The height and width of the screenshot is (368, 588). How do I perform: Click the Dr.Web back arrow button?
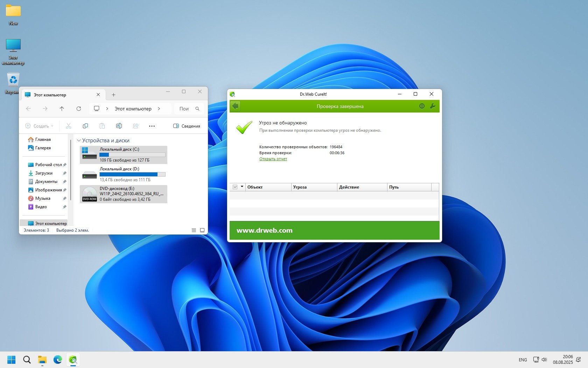click(236, 106)
